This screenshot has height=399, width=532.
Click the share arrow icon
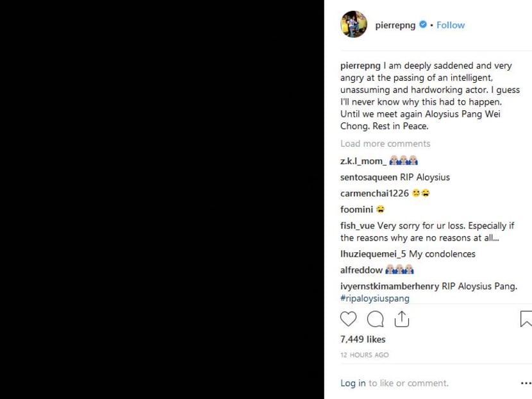click(402, 318)
